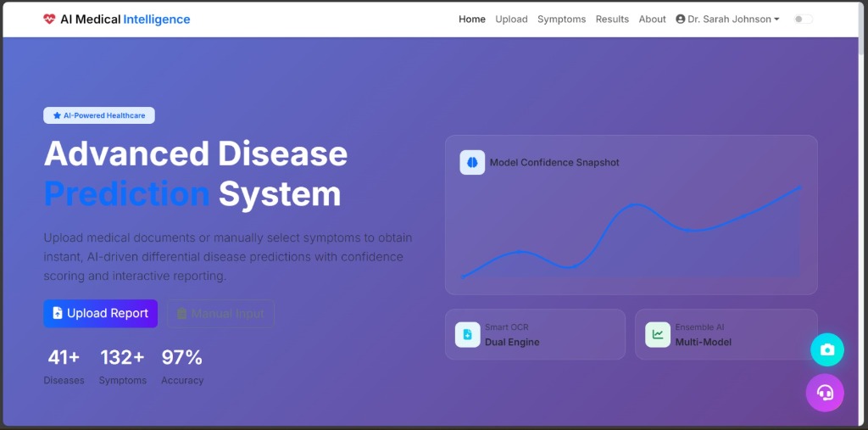Click the file upload icon in Upload Report
Viewport: 868px width, 430px height.
click(x=58, y=313)
